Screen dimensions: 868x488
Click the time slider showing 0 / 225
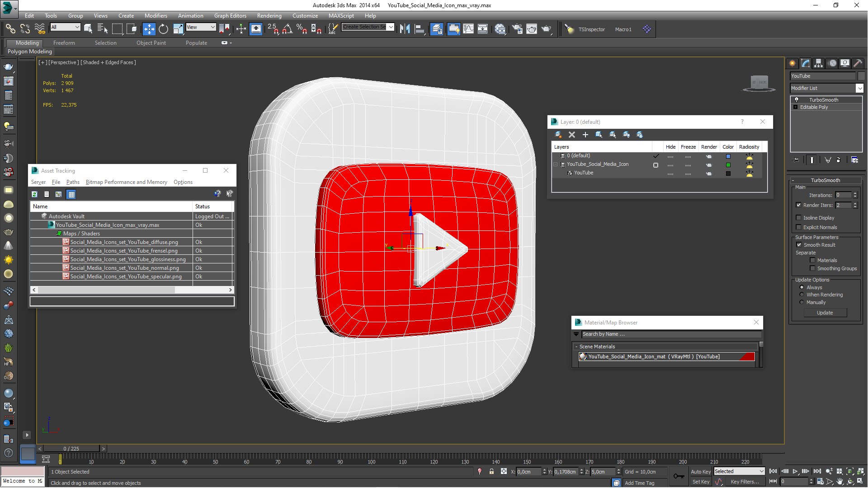[71, 449]
